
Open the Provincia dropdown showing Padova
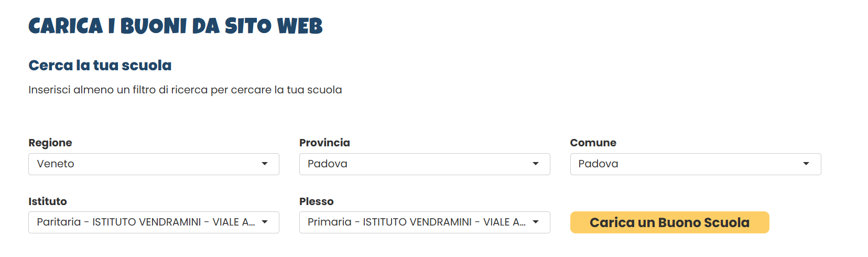click(x=425, y=164)
